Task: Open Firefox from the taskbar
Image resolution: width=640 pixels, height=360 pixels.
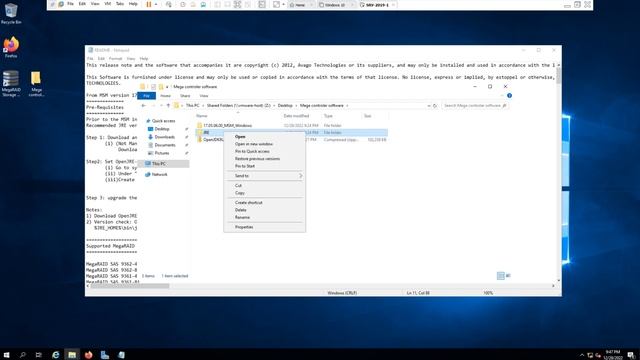Action: coord(88,355)
